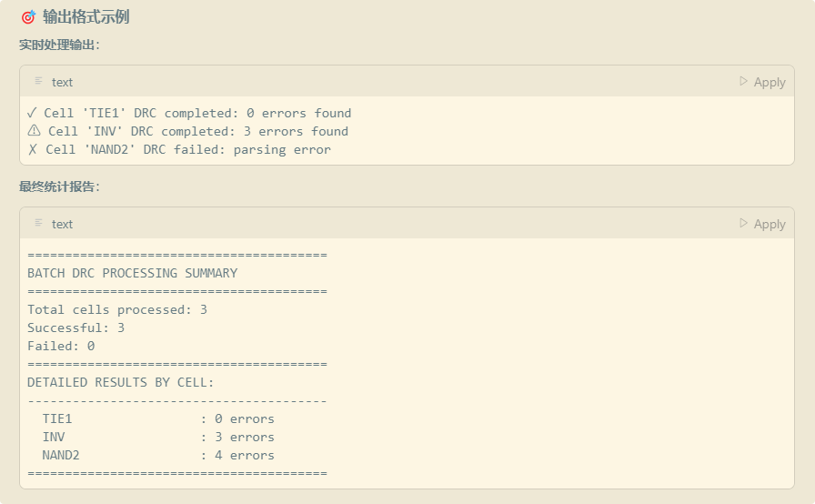Image resolution: width=815 pixels, height=504 pixels.
Task: Click the BATCH DRC PROCESSING SUMMARY line
Action: tap(133, 273)
